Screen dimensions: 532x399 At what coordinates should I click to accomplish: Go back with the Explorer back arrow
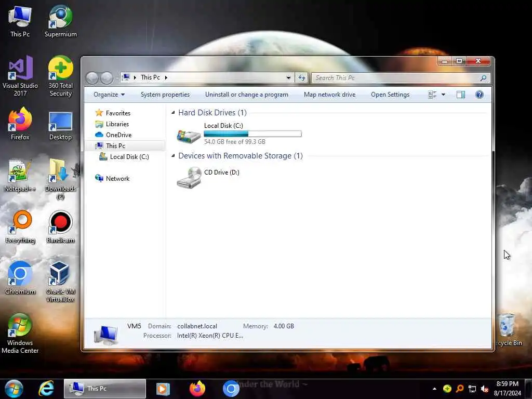[92, 78]
